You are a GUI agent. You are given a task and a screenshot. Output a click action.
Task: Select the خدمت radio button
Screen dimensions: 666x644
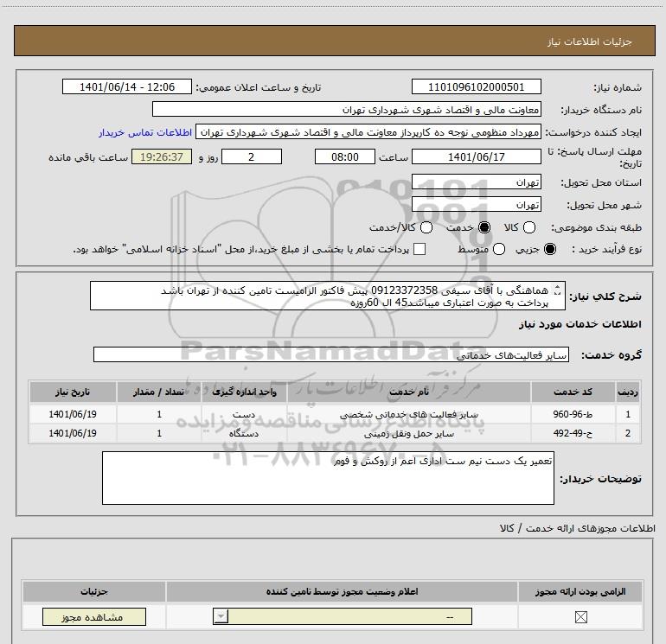(483, 227)
